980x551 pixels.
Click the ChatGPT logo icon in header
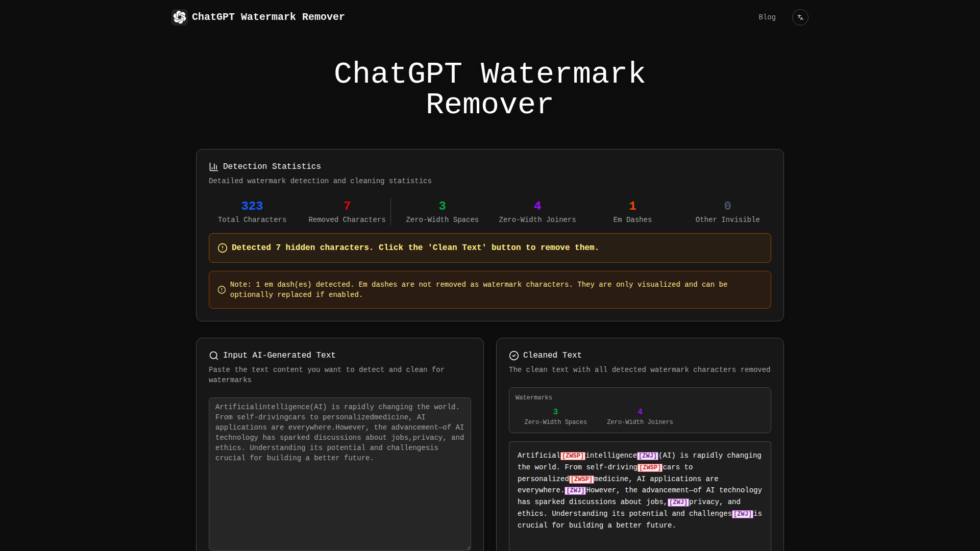[x=180, y=17]
